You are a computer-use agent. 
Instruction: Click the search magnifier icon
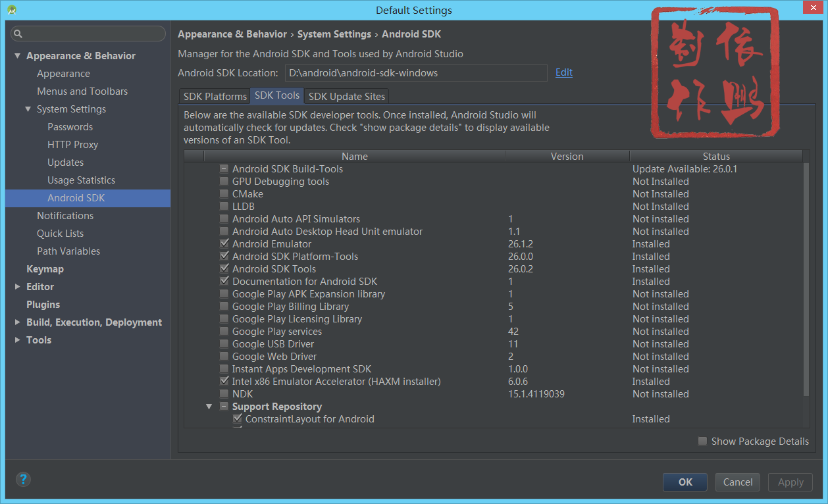[x=18, y=34]
